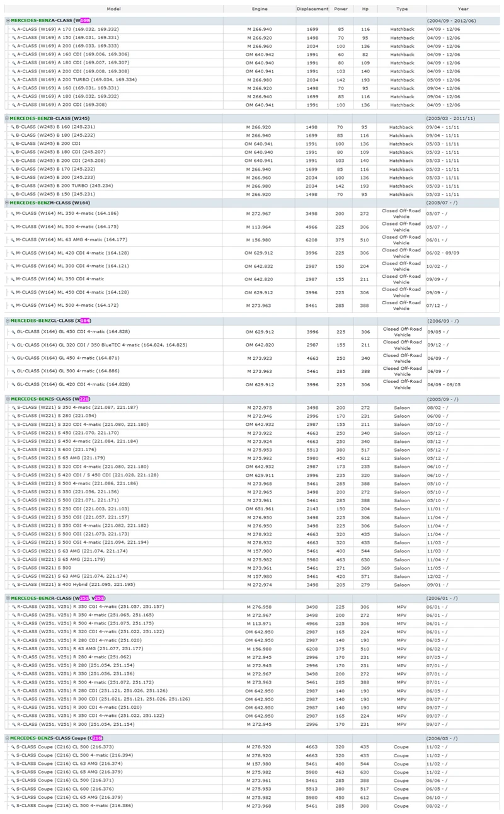The width and height of the screenshot is (504, 814).
Task: Click magnifier icon for GL 500 4-matic (164.886)
Action: tap(13, 371)
